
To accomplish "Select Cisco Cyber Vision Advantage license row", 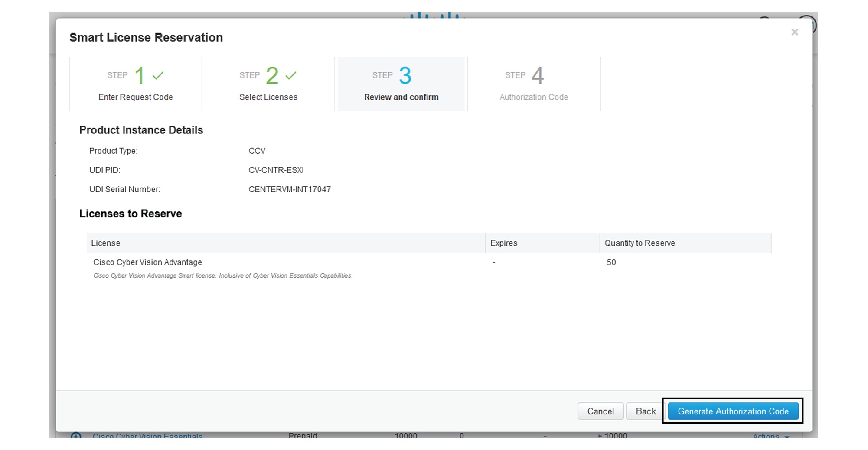I will pyautogui.click(x=429, y=268).
